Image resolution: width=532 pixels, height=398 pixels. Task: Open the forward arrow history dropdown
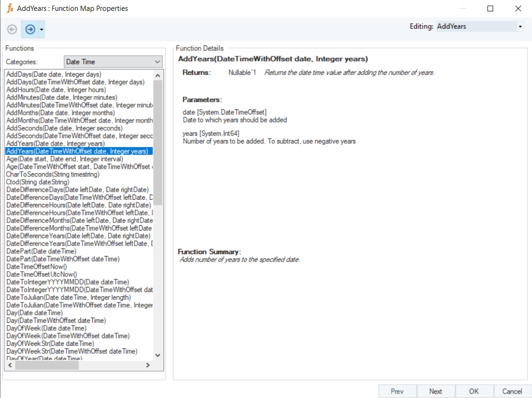tap(42, 30)
